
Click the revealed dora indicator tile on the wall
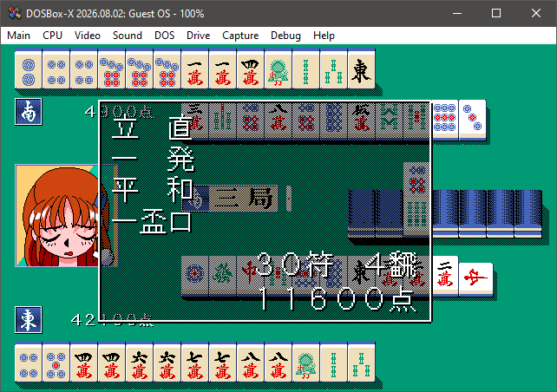pos(417,199)
